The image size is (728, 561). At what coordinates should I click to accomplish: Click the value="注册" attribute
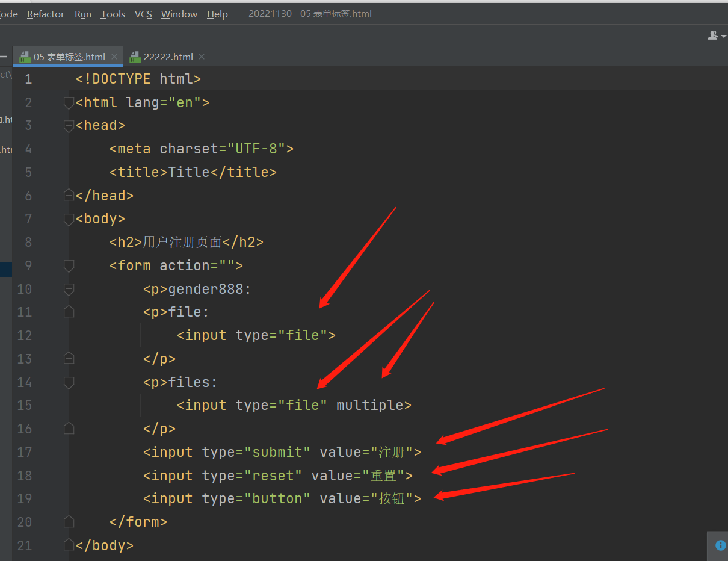[x=366, y=452]
